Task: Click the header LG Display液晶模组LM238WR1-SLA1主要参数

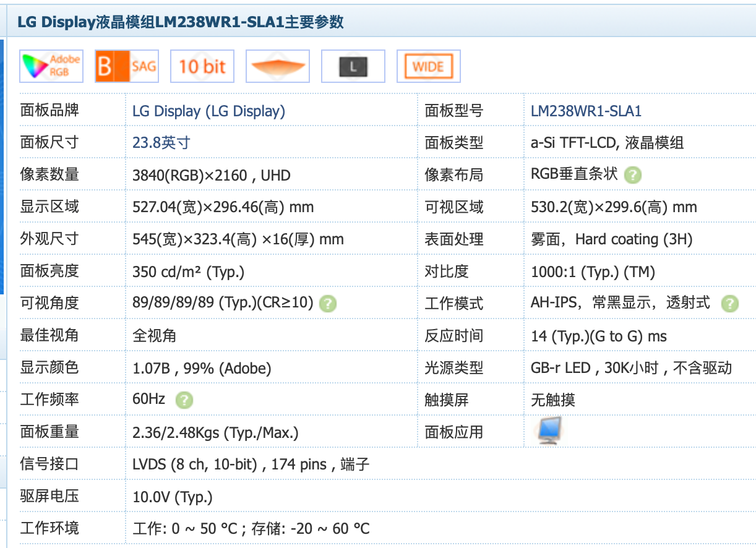Action: (181, 22)
